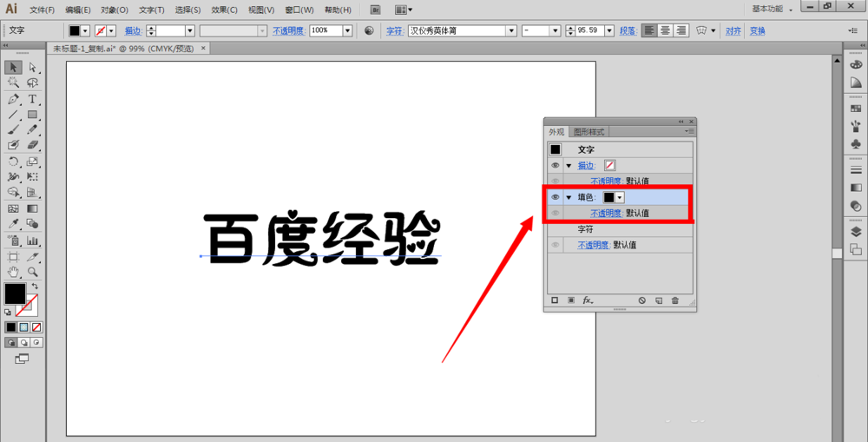
Task: Delete selected item with trash icon
Action: coord(674,300)
